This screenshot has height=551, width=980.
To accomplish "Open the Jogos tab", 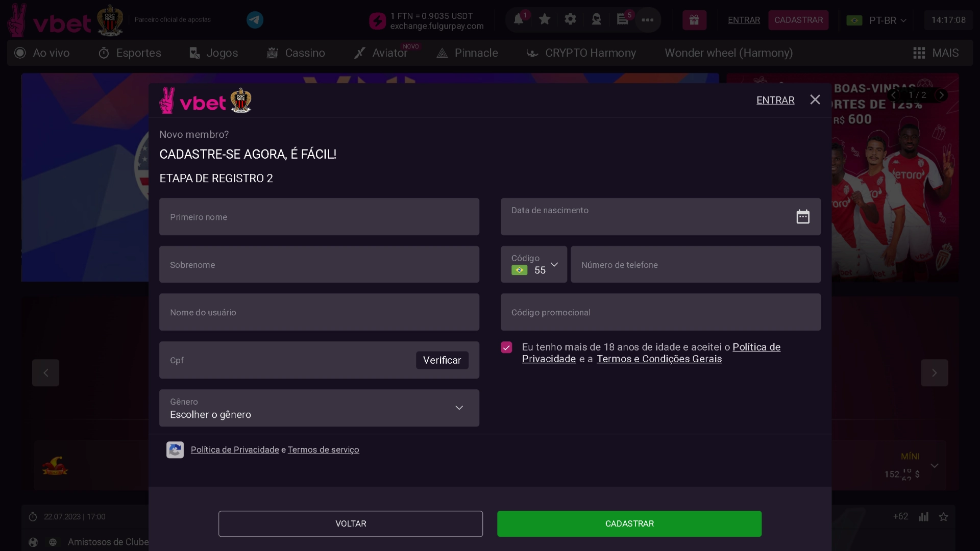I will tap(213, 53).
